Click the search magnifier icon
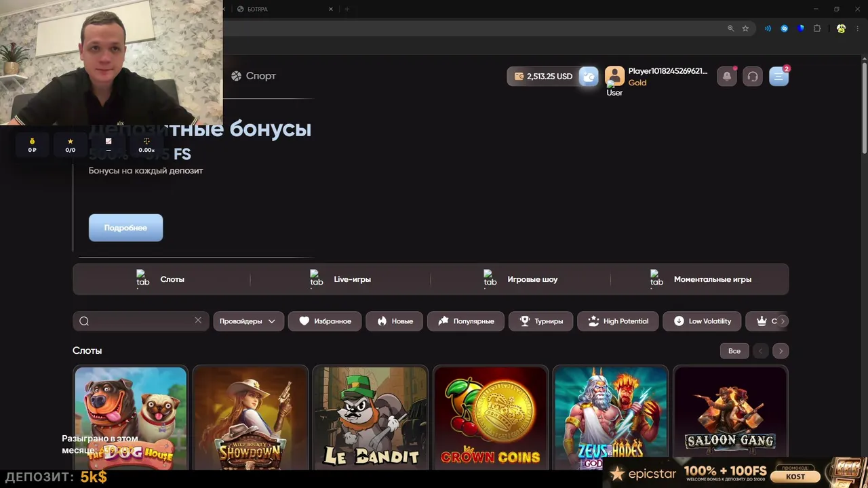Image resolution: width=868 pixels, height=488 pixels. pos(84,321)
